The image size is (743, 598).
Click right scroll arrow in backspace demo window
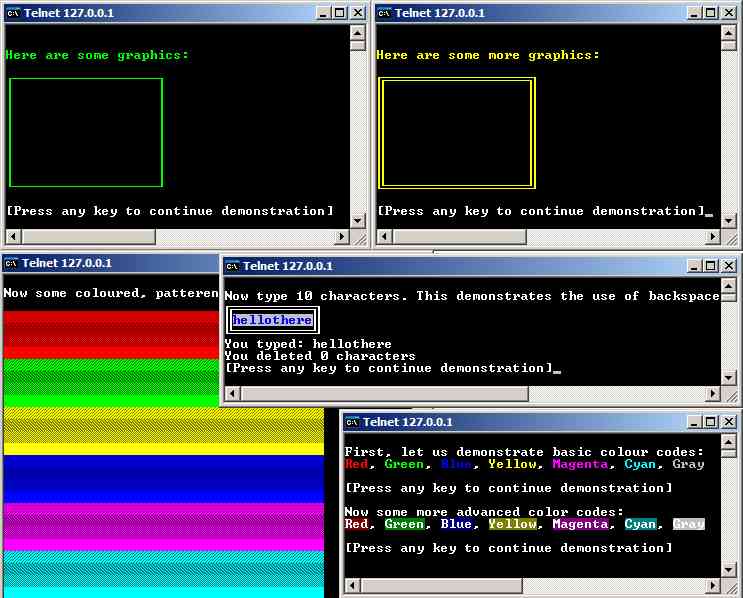coord(713,394)
